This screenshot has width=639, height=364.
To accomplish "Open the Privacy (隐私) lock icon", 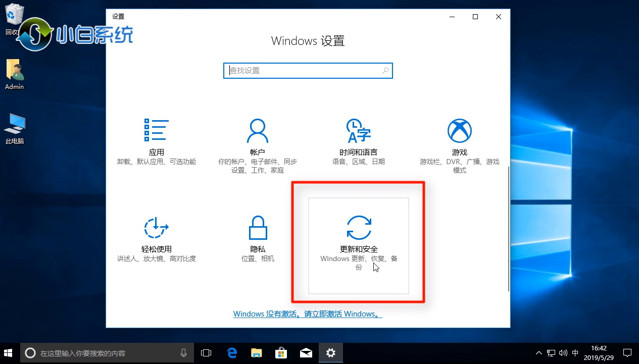I will pos(258,228).
